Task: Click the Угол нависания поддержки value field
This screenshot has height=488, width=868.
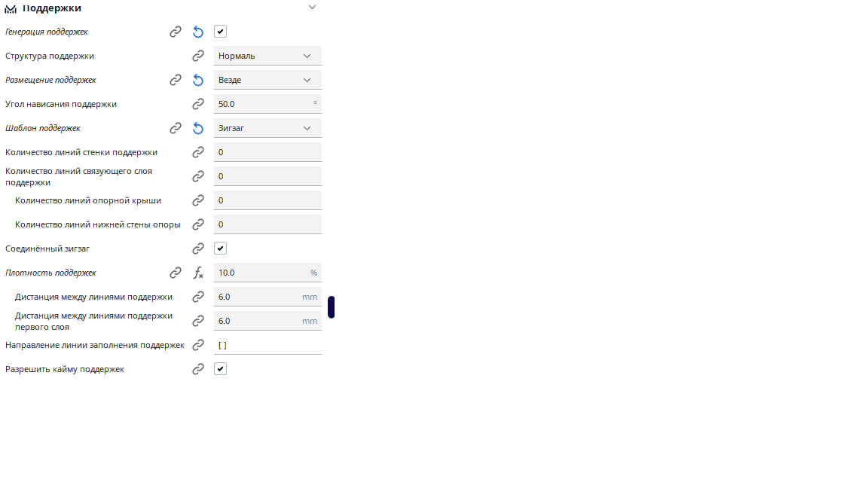Action: 267,104
